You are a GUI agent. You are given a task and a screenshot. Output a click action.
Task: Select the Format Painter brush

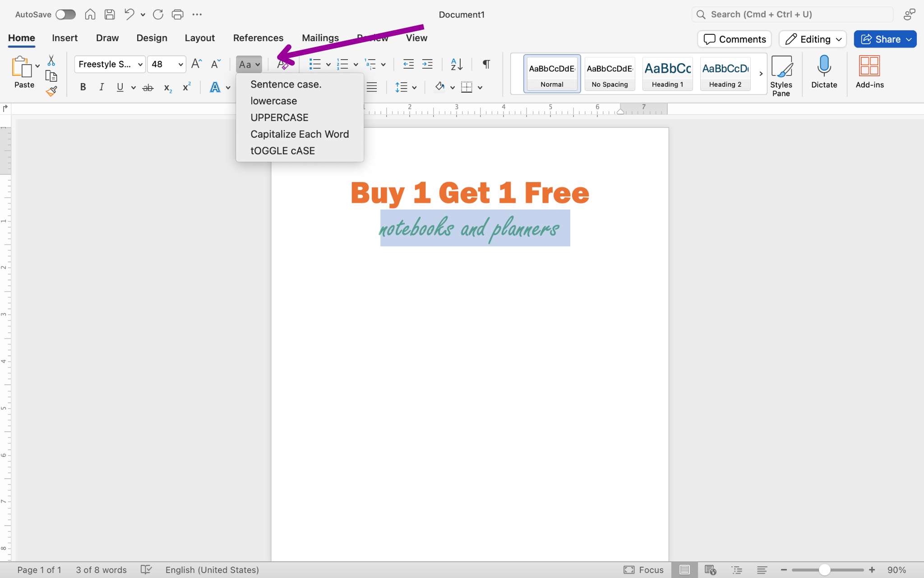pyautogui.click(x=51, y=91)
